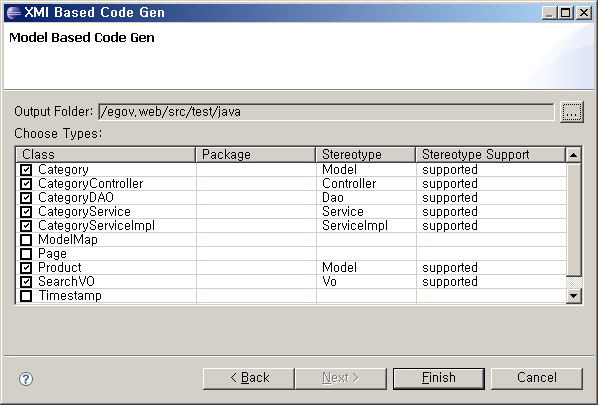Click scrollbar down arrow in types table
Image resolution: width=598 pixels, height=405 pixels.
573,296
